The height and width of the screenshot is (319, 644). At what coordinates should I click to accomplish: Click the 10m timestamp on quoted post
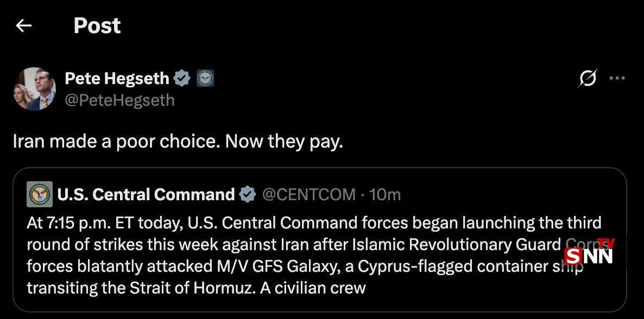385,194
